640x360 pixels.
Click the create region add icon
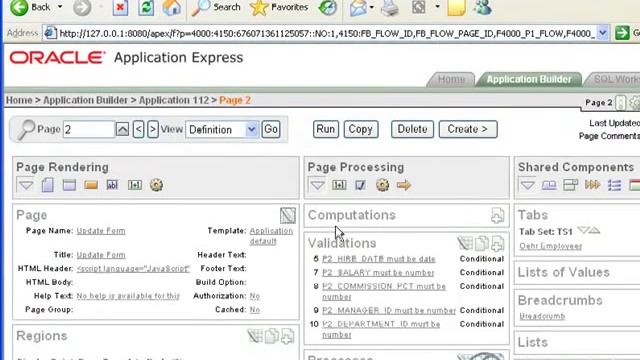tap(287, 336)
